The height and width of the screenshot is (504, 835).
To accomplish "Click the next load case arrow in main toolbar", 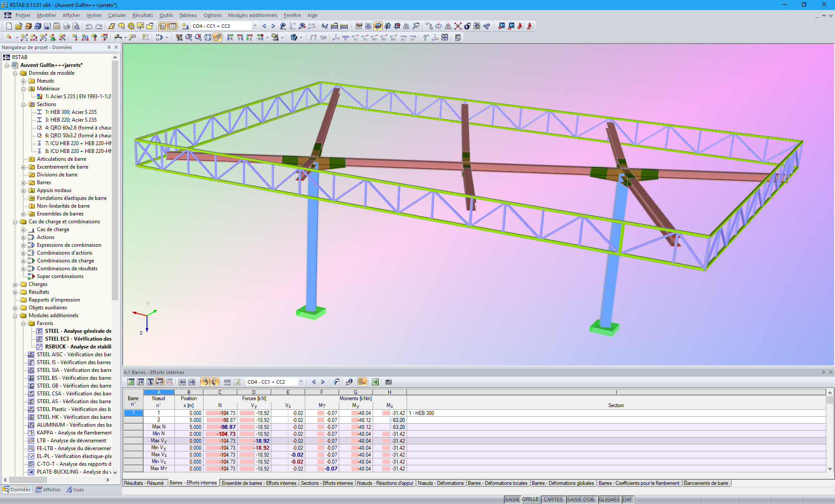I will pos(273,26).
